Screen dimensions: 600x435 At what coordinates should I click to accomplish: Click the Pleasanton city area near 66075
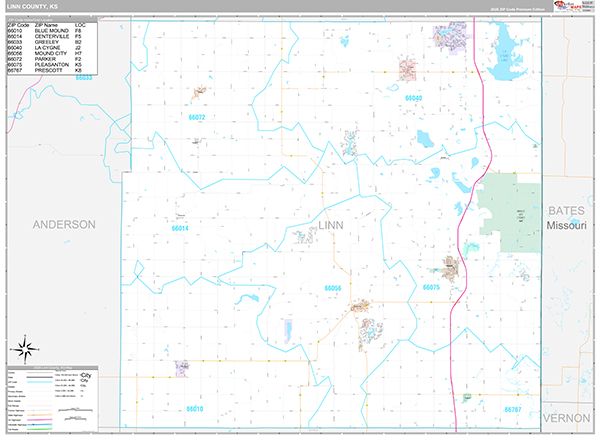[x=450, y=268]
